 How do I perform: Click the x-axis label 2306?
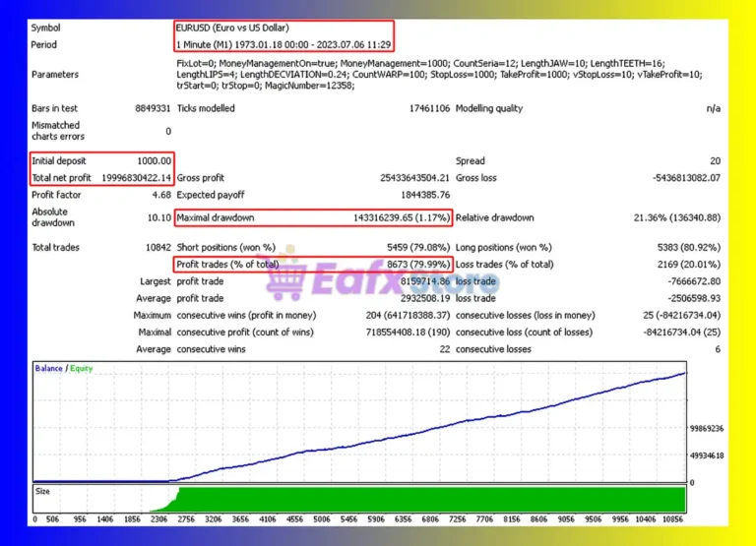click(158, 519)
